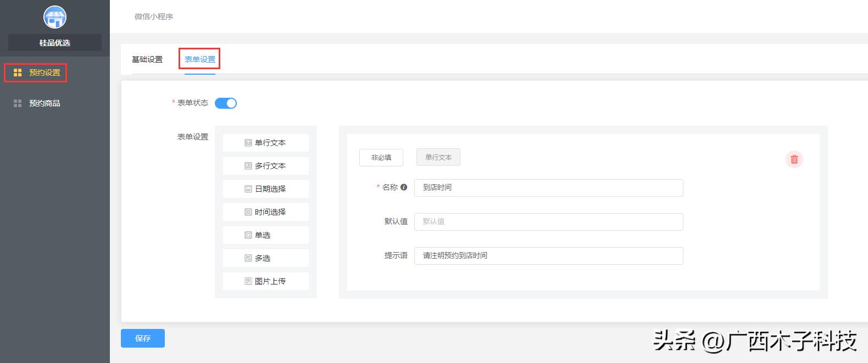Click the clock icon beside 时间选择
This screenshot has height=363, width=868.
click(248, 212)
